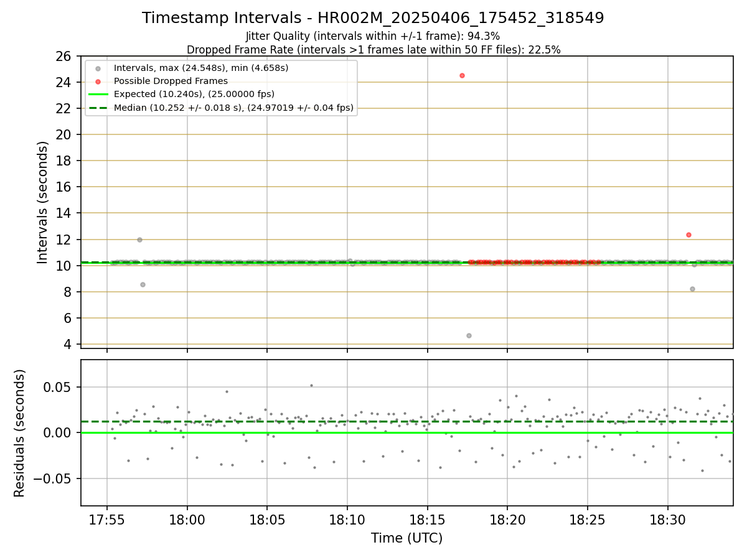This screenshot has width=747, height=560.
Task: Click the y-axis tick label '20'
Action: coord(64,135)
